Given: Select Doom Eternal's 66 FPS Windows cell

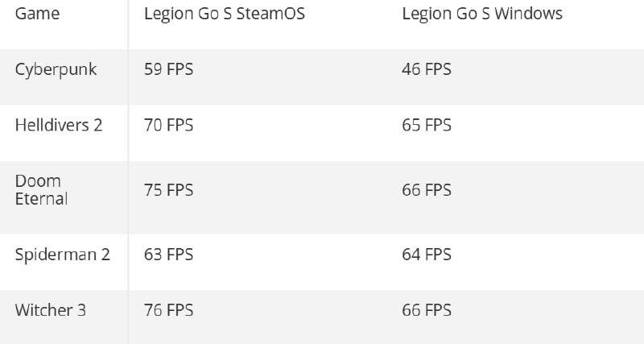Looking at the screenshot, I should 427,190.
